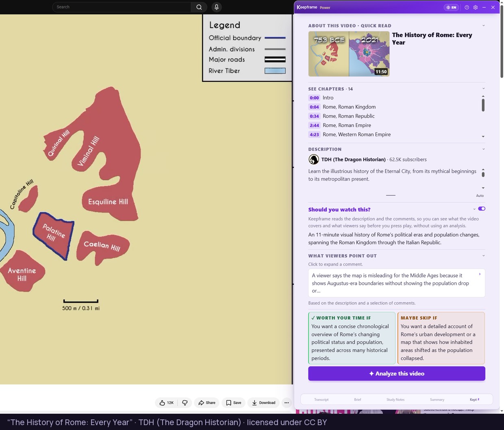The image size is (504, 430).
Task: Dislike the video with thumbs down
Action: click(185, 403)
